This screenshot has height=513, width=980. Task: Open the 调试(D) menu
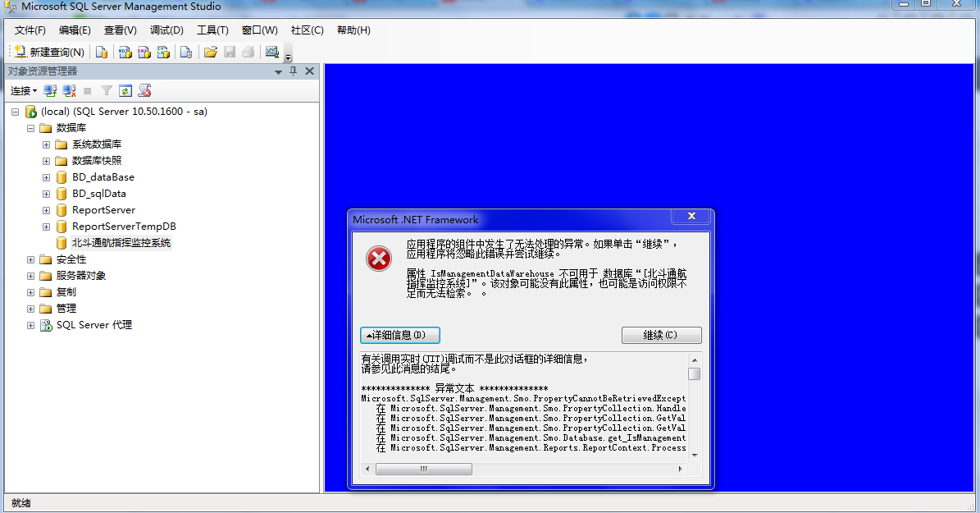click(x=166, y=30)
